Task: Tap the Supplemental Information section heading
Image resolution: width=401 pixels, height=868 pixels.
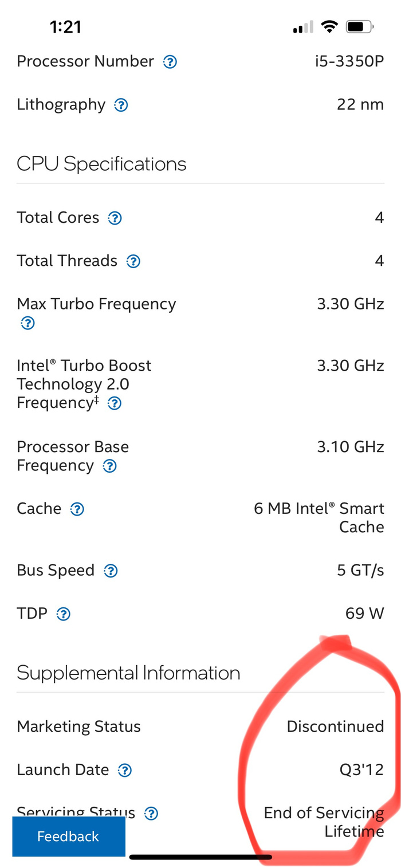Action: 128,673
